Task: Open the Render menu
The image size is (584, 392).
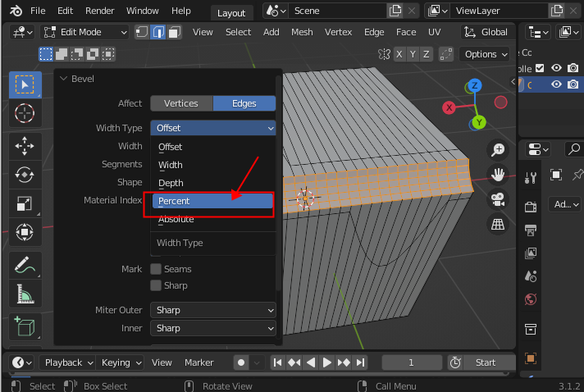Action: pyautogui.click(x=100, y=11)
